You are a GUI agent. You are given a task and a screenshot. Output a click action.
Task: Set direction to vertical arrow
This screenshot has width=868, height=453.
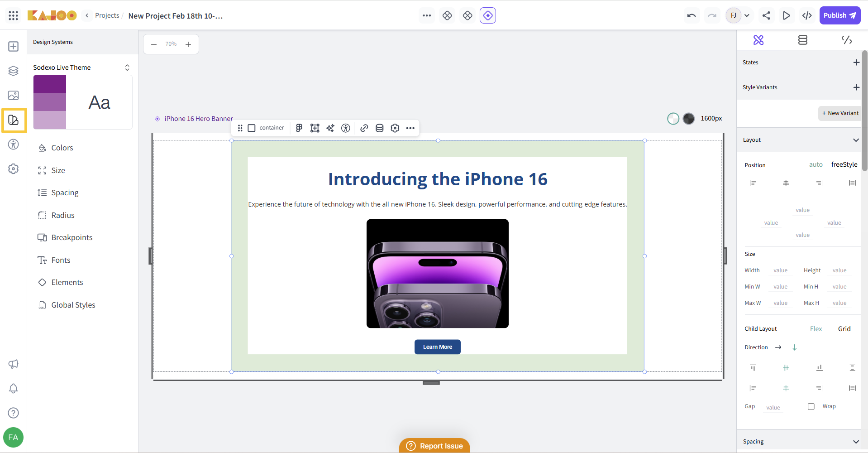pyautogui.click(x=794, y=347)
